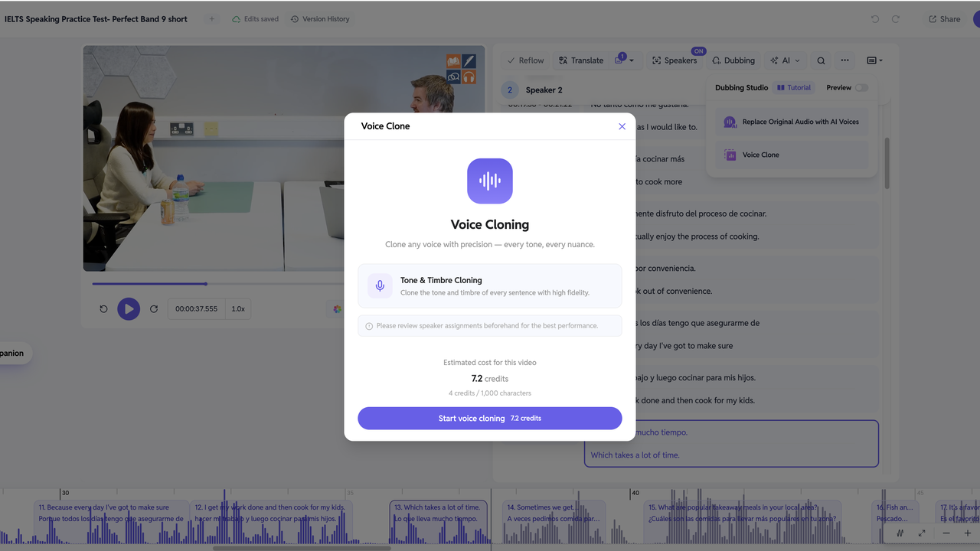The image size is (980, 551).
Task: Click the search magnifier icon
Action: [821, 60]
